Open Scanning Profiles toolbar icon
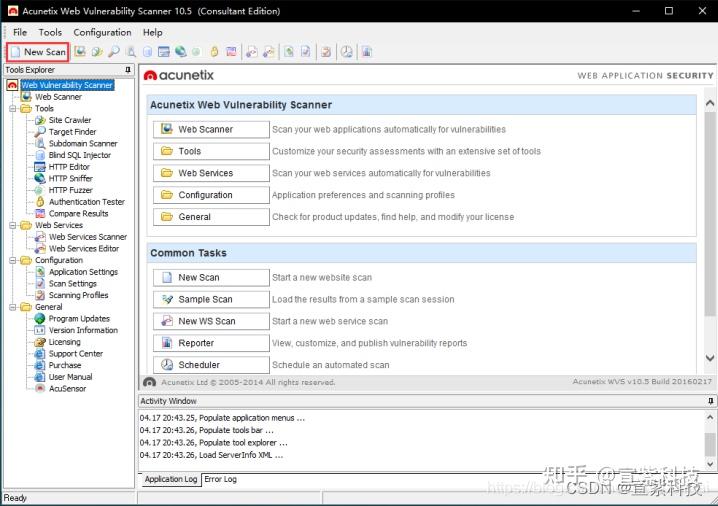Screen dimensions: 718x506 click(x=326, y=52)
